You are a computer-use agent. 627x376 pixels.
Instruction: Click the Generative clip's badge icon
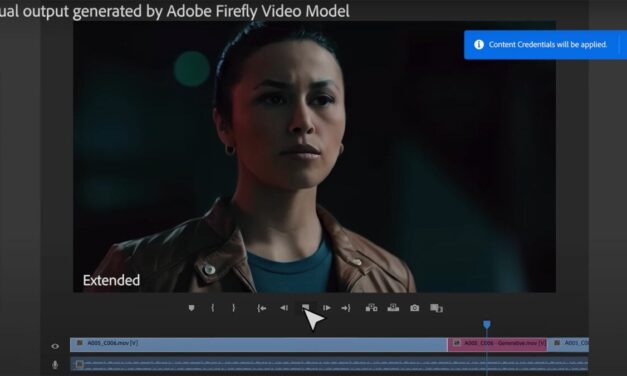(456, 343)
